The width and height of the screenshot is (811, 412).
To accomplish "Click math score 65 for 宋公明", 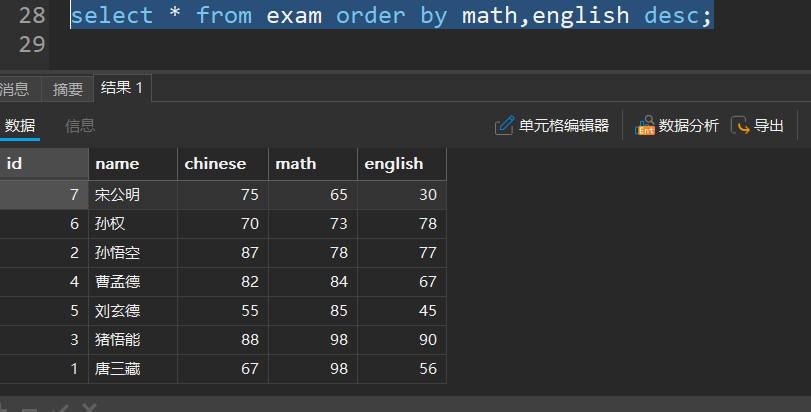I will [x=313, y=195].
